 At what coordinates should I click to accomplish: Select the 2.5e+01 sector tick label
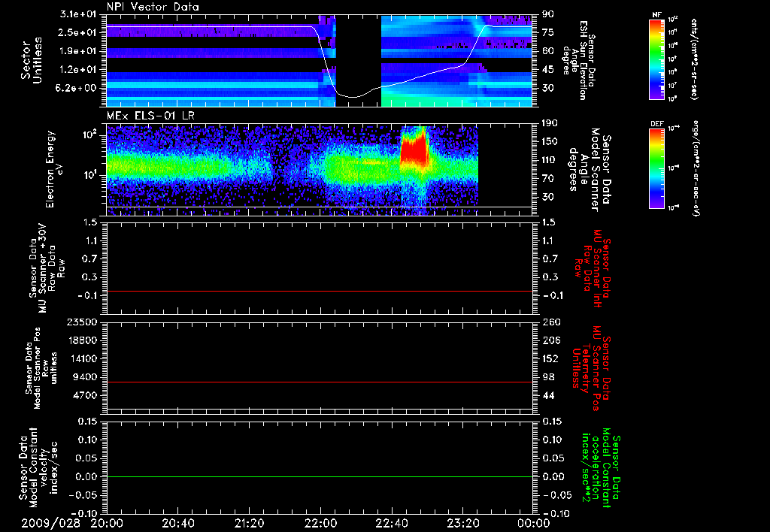[x=78, y=32]
